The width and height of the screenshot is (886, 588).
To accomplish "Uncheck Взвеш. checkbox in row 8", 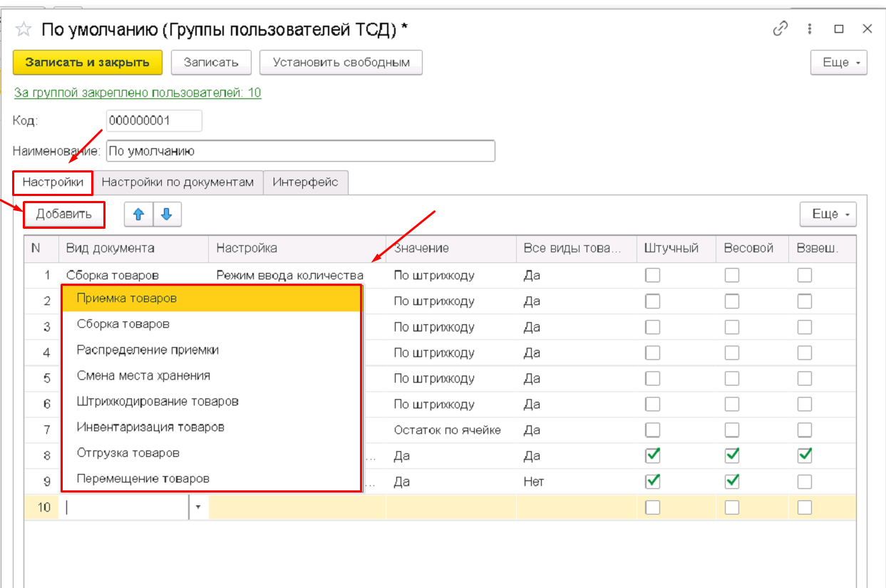I will click(x=804, y=455).
